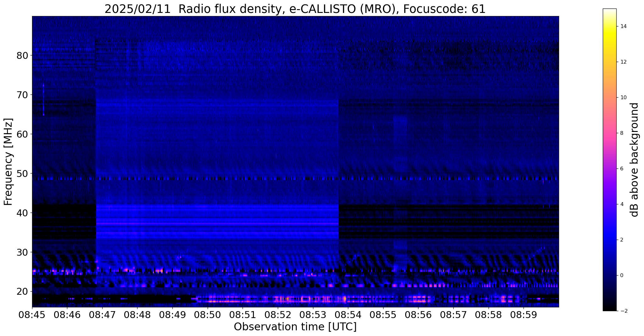Screen dimensions: 644x336
Task: Click the 08:46 time tick label
Action: (x=67, y=315)
